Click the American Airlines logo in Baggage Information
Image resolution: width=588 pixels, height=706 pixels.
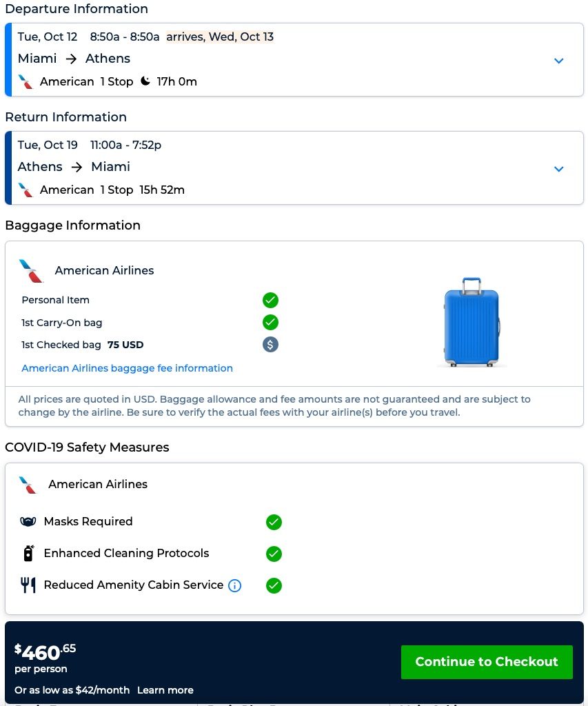click(x=32, y=271)
